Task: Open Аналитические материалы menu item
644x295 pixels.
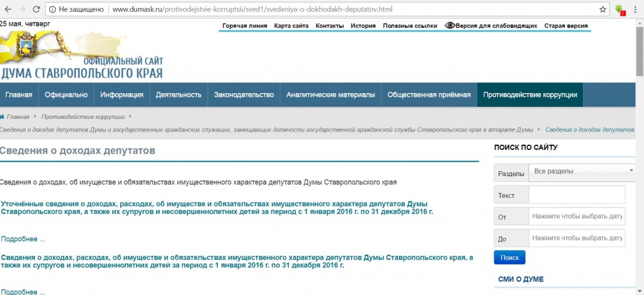Action: pyautogui.click(x=331, y=94)
